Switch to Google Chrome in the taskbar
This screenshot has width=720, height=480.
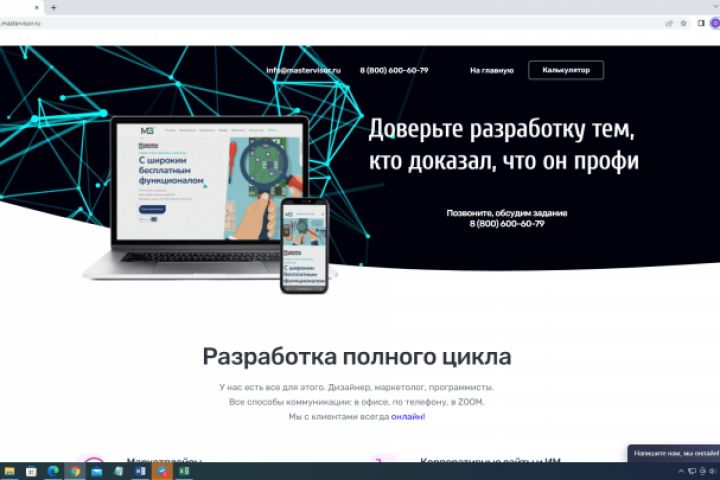(75, 471)
